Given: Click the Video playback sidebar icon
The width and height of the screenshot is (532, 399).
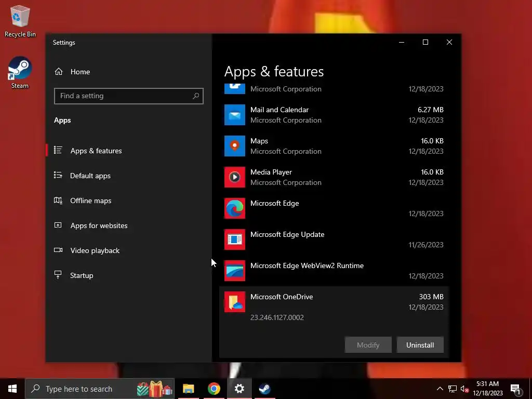Looking at the screenshot, I should [58, 250].
